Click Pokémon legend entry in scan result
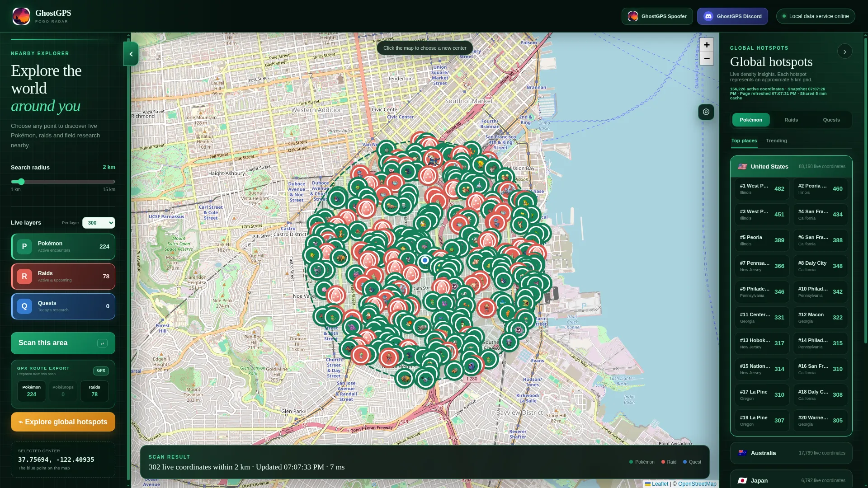The height and width of the screenshot is (488, 868). [642, 462]
